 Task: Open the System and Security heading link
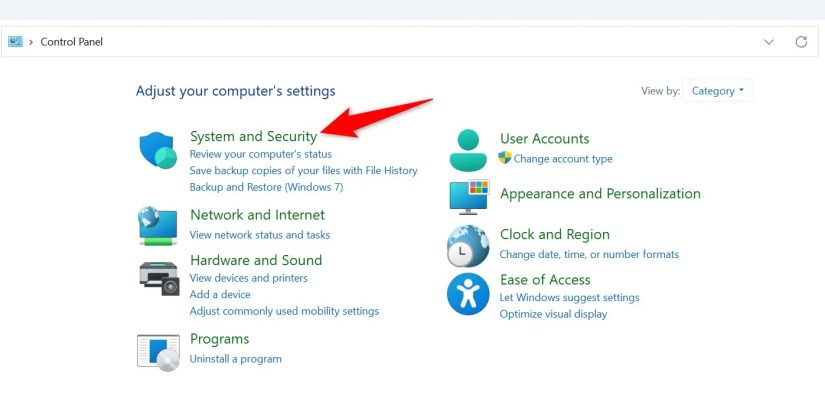254,136
